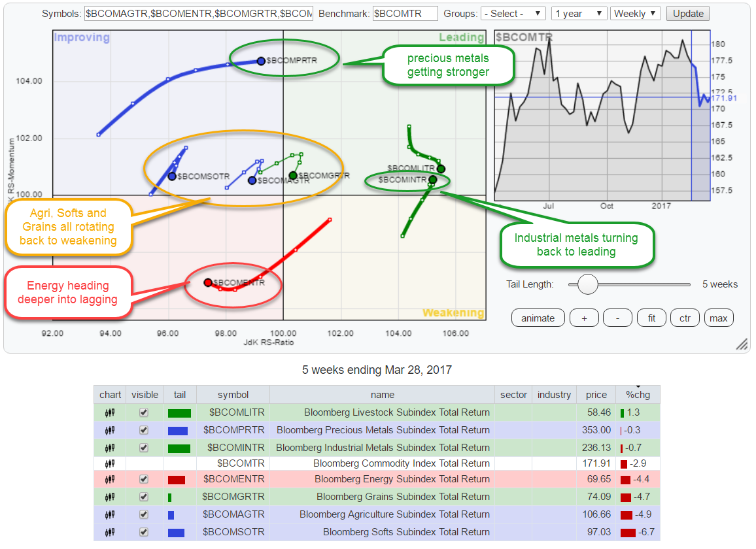Toggle visibility of Industrial Metals row
This screenshot has width=756, height=549.
point(143,448)
